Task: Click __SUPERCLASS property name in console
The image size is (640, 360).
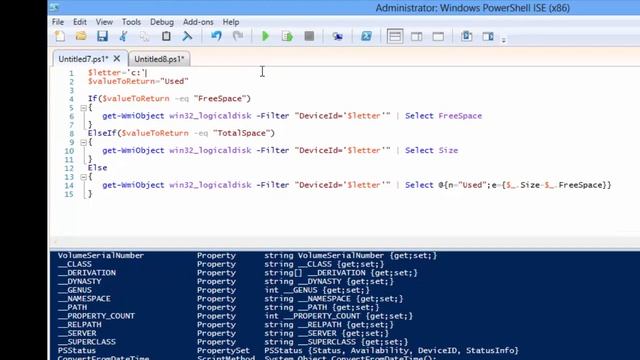Action: click(87, 342)
